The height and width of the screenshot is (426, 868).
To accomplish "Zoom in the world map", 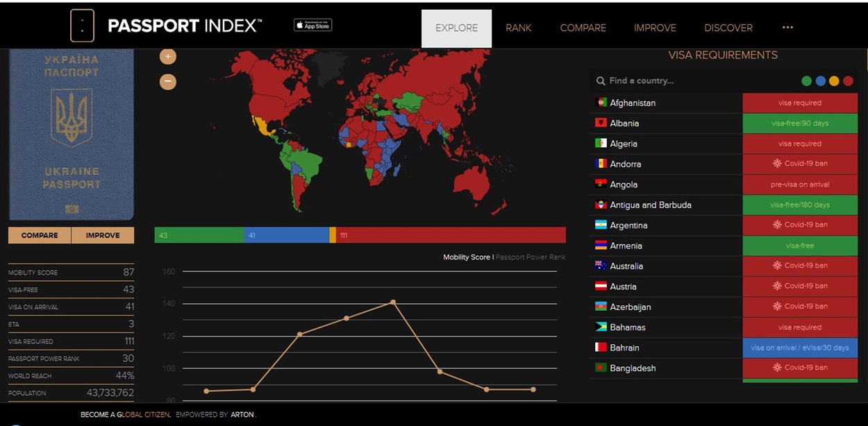I will pos(168,57).
